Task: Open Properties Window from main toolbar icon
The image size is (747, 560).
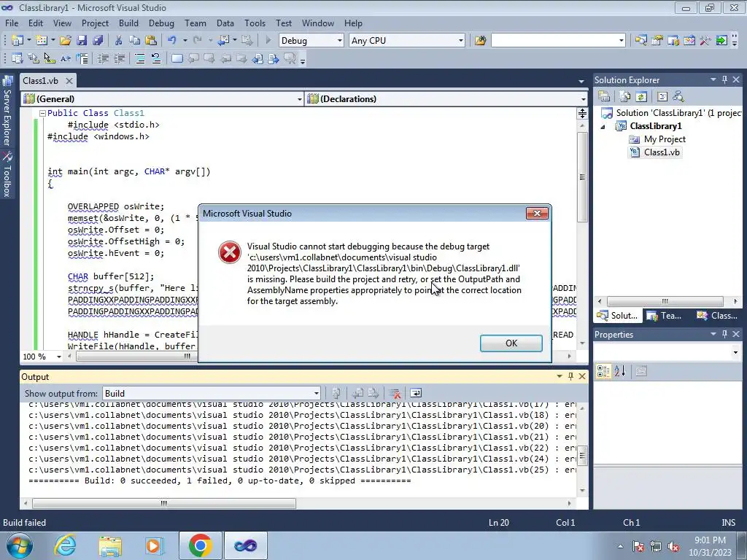Action: (657, 41)
